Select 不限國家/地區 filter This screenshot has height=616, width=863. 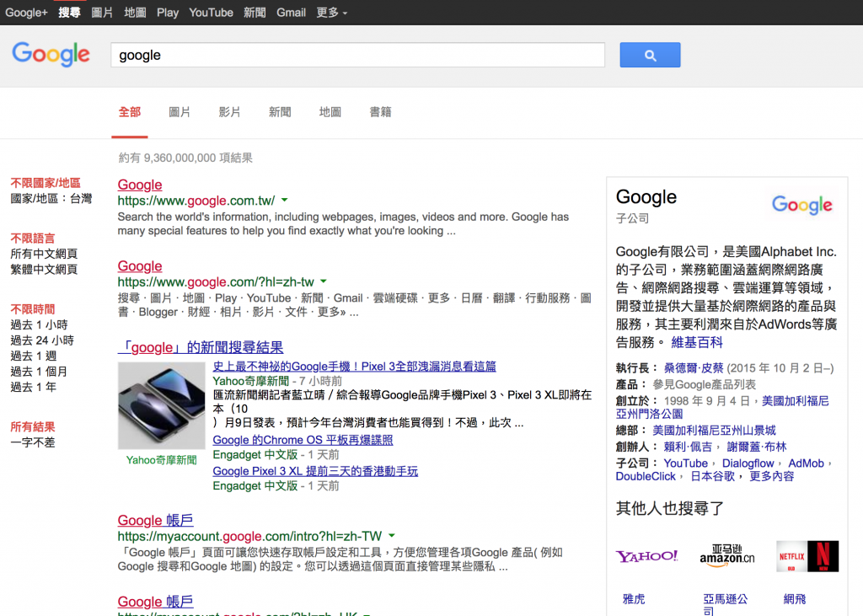[x=46, y=183]
